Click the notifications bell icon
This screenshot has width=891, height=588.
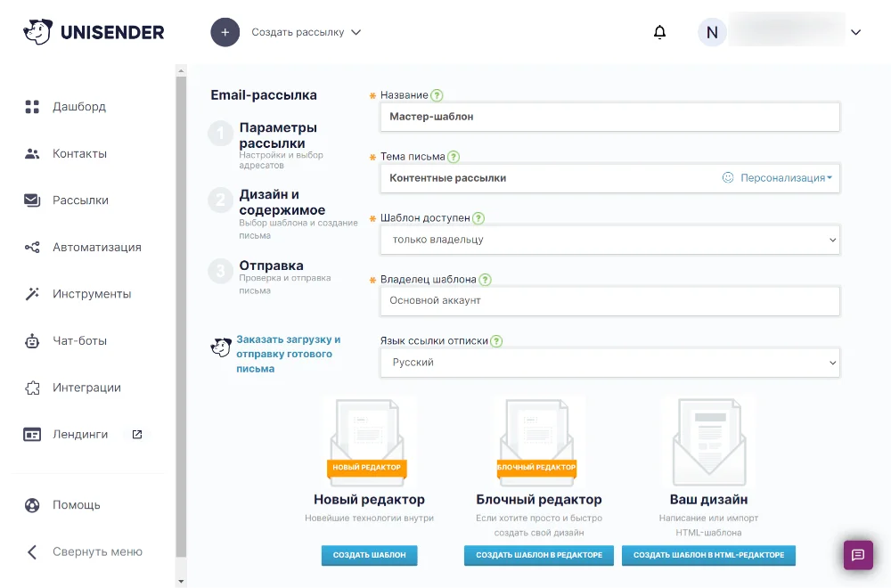[659, 33]
